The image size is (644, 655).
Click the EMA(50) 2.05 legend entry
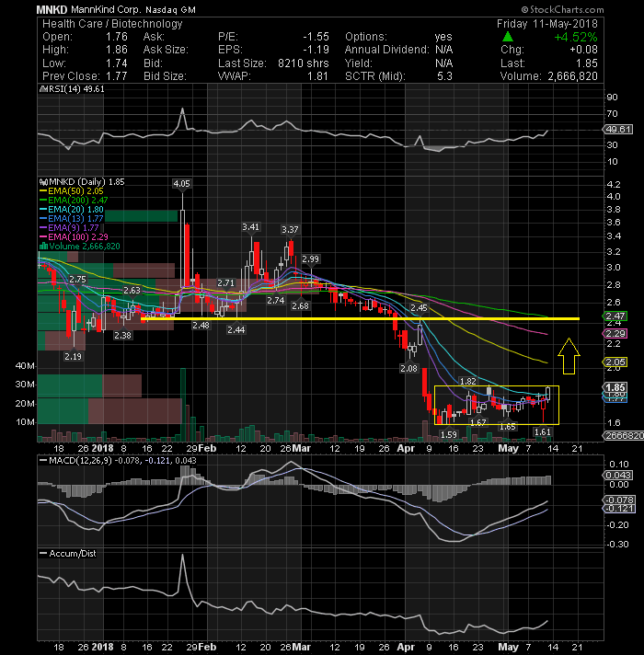72,191
